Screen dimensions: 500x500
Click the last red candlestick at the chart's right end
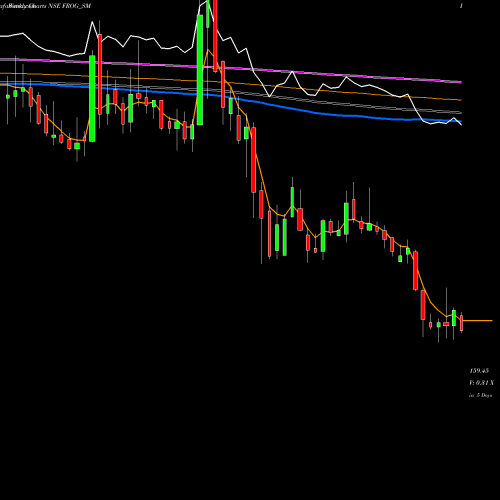461,323
